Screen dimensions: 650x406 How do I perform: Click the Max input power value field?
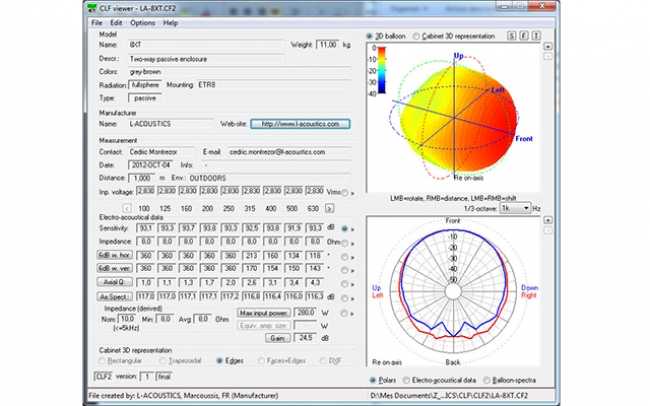[x=305, y=312]
